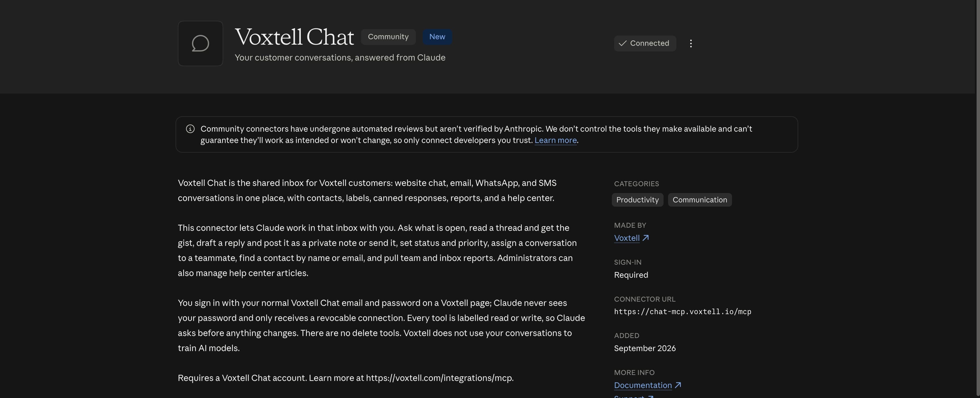Image resolution: width=980 pixels, height=398 pixels.
Task: Open the Documentation link
Action: [x=643, y=385]
